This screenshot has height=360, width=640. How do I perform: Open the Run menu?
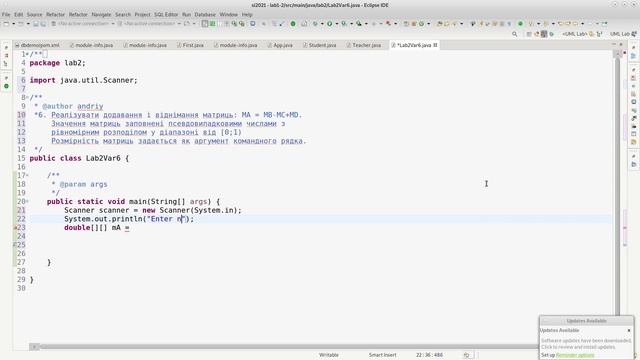click(187, 14)
